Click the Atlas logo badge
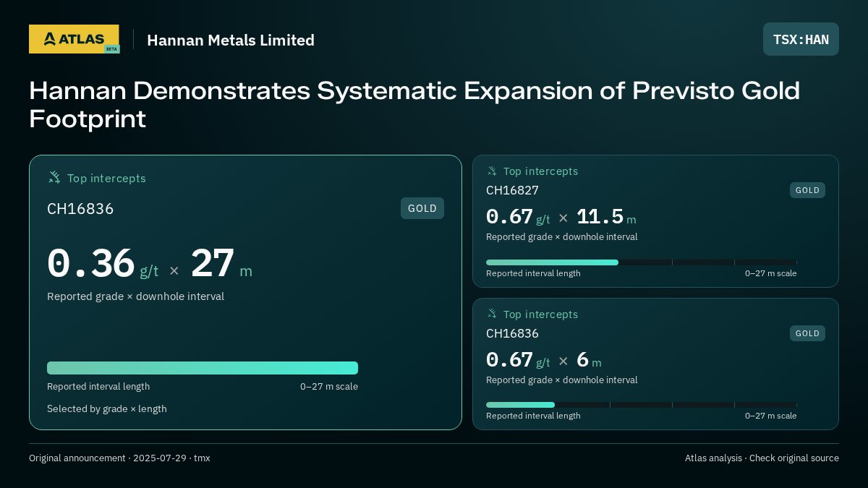This screenshot has width=868, height=488. [74, 39]
